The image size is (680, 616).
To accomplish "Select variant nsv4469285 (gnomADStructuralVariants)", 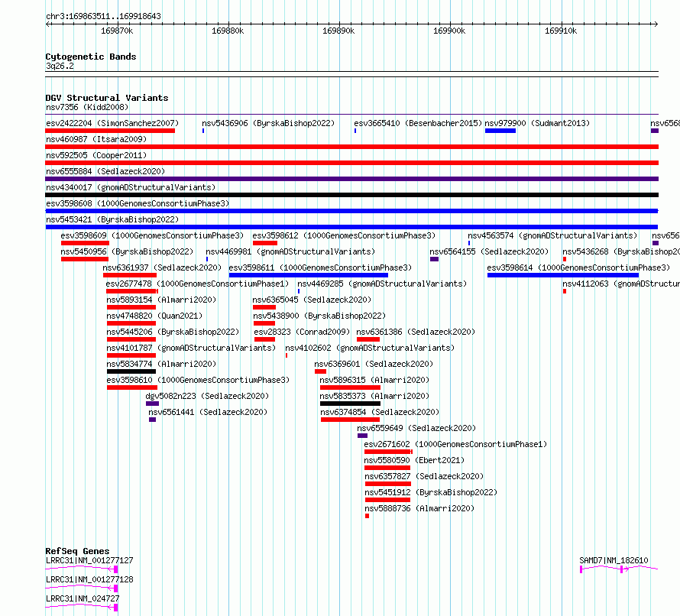I will (x=382, y=284).
